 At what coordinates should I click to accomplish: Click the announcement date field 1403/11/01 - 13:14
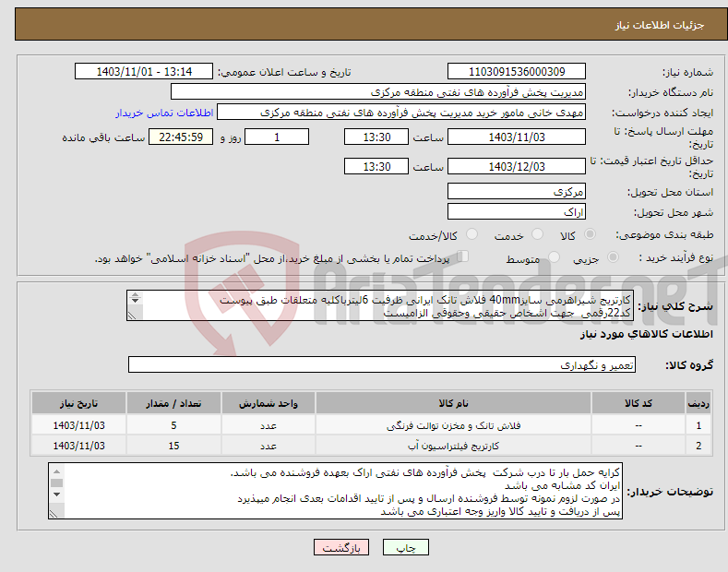pyautogui.click(x=144, y=72)
